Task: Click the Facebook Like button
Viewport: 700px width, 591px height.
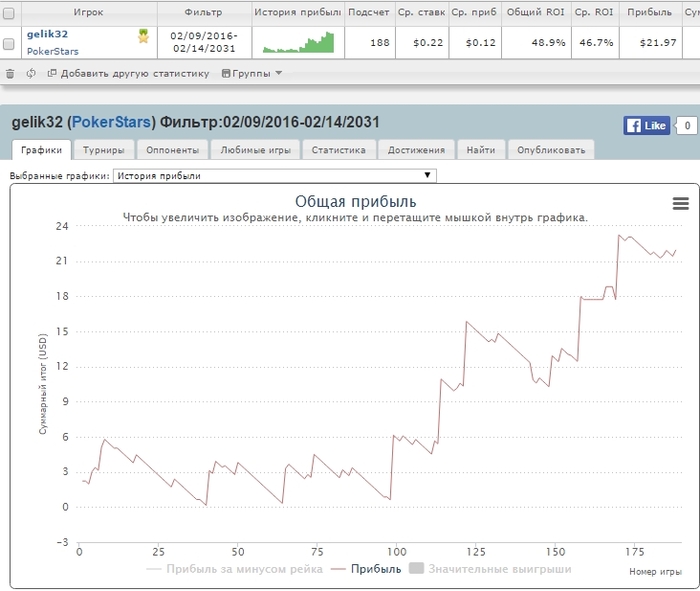Action: [647, 126]
